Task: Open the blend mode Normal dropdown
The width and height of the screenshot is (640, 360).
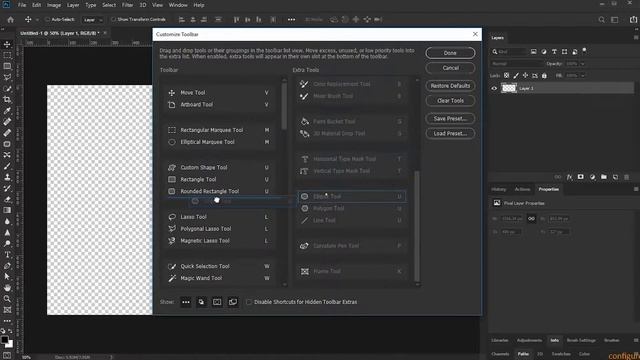Action: coord(517,64)
